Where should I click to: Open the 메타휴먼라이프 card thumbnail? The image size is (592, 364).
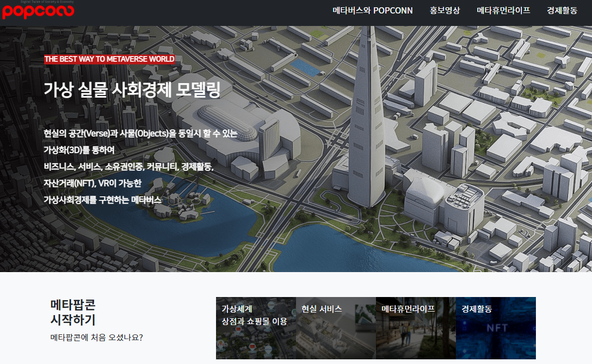coord(416,328)
